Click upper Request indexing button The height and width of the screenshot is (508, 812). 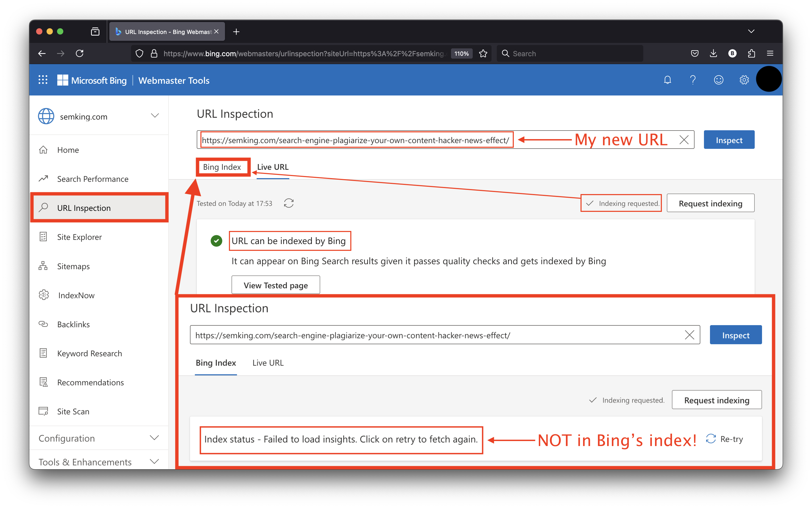point(710,203)
